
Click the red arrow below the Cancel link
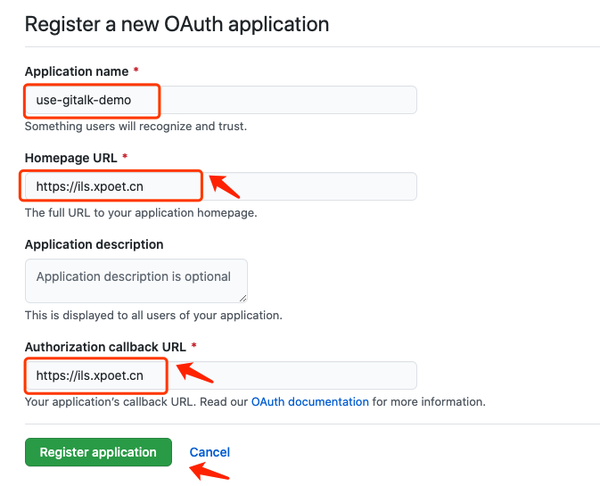[210, 472]
